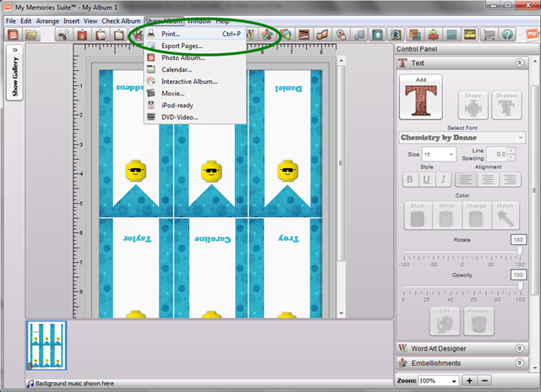
Task: Click the shopping cart toolbar icon
Action: [489, 35]
